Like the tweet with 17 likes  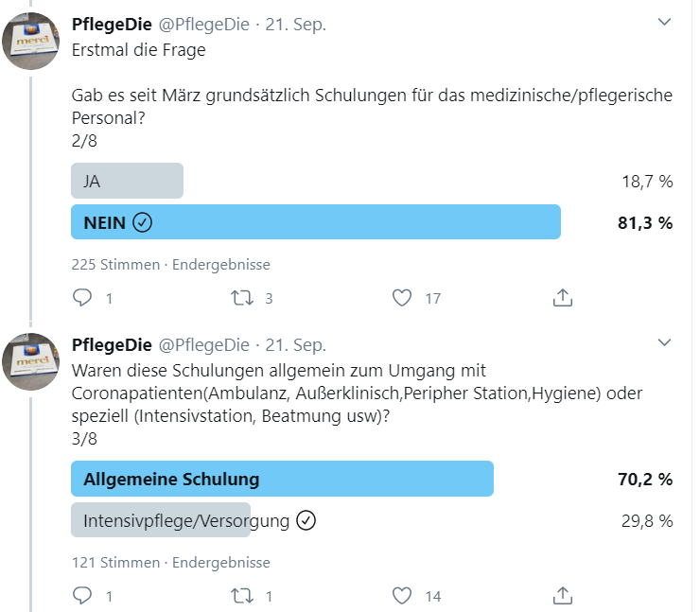point(402,298)
